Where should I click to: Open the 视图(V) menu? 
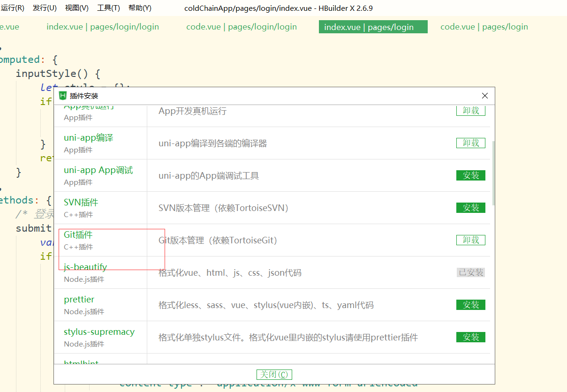(x=76, y=8)
